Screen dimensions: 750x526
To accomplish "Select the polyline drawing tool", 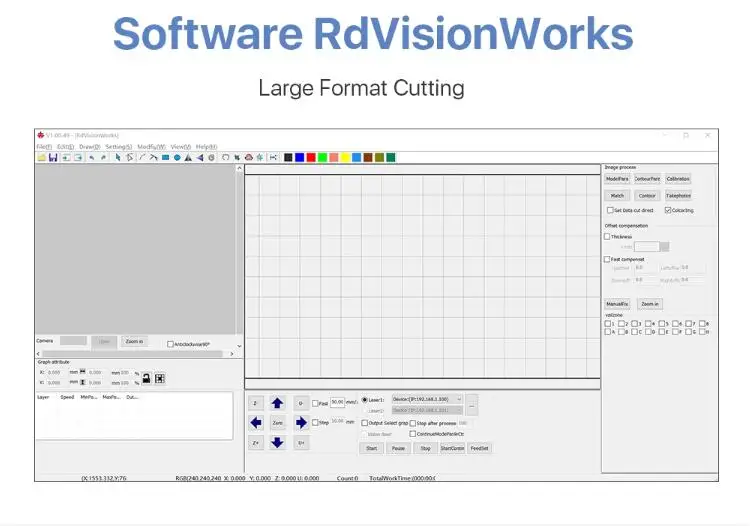I will point(153,157).
